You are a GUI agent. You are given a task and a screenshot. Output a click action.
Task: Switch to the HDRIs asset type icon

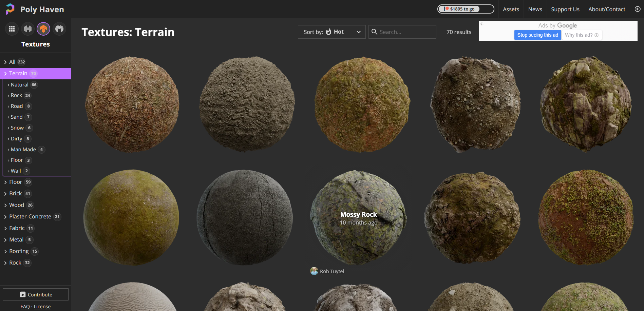28,29
